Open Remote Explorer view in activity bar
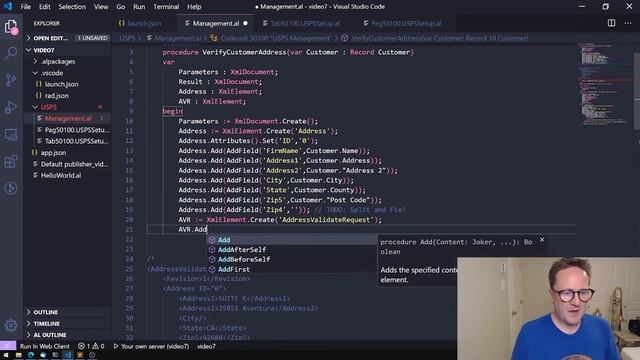This screenshot has width=640, height=360. pos(11,134)
